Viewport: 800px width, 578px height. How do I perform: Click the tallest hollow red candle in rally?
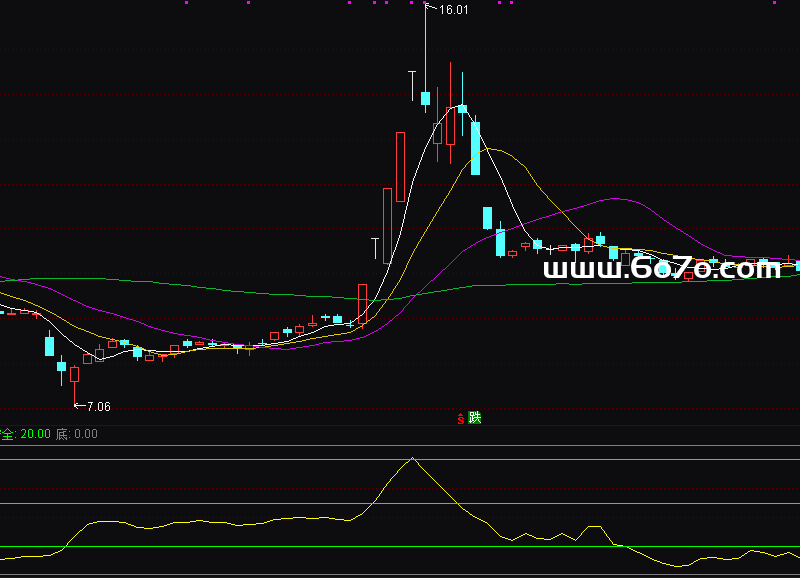pos(400,165)
